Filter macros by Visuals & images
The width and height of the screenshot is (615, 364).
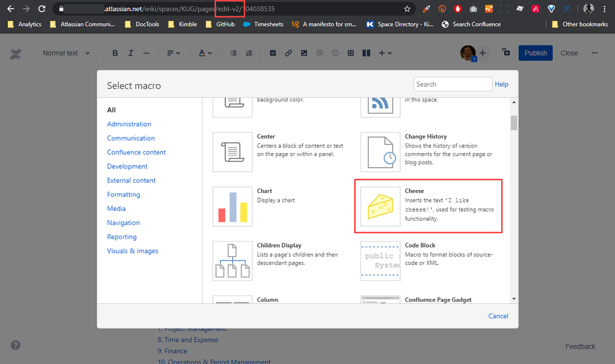[x=132, y=251]
